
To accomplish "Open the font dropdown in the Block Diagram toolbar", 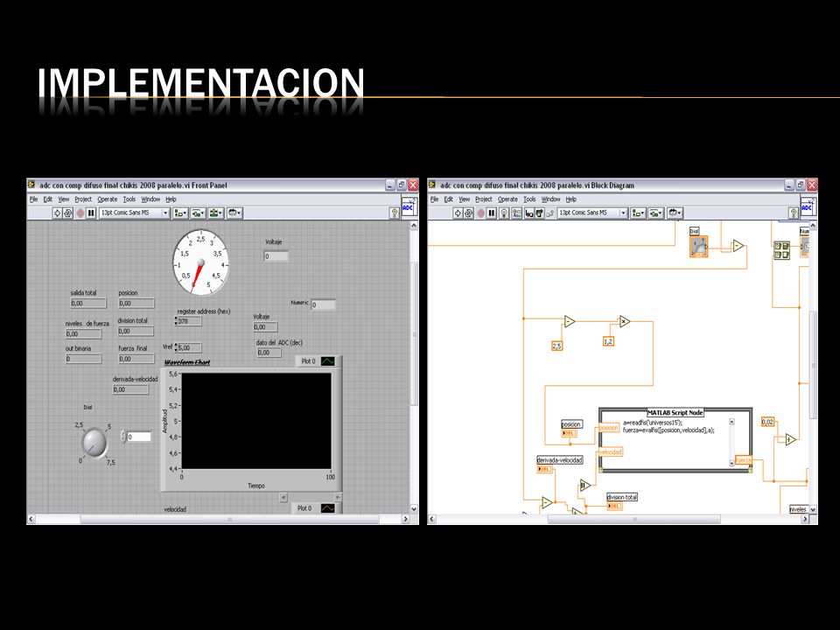I will coord(592,213).
